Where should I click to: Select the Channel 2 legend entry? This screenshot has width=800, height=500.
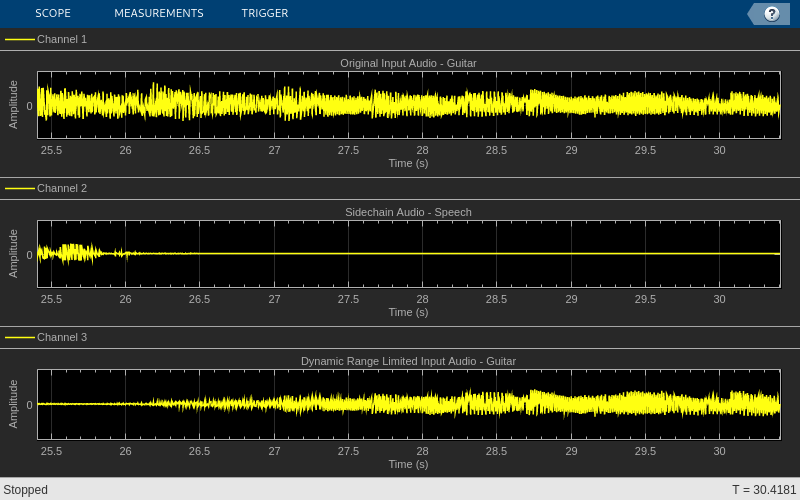pyautogui.click(x=46, y=188)
